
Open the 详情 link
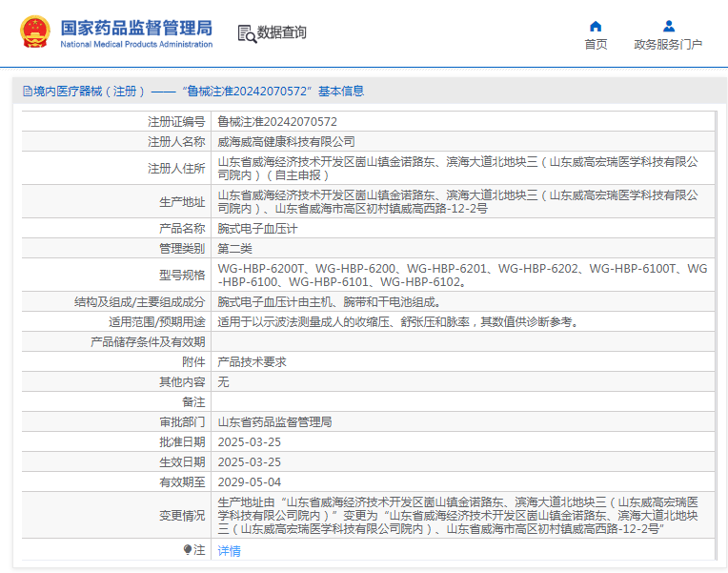[x=230, y=551]
